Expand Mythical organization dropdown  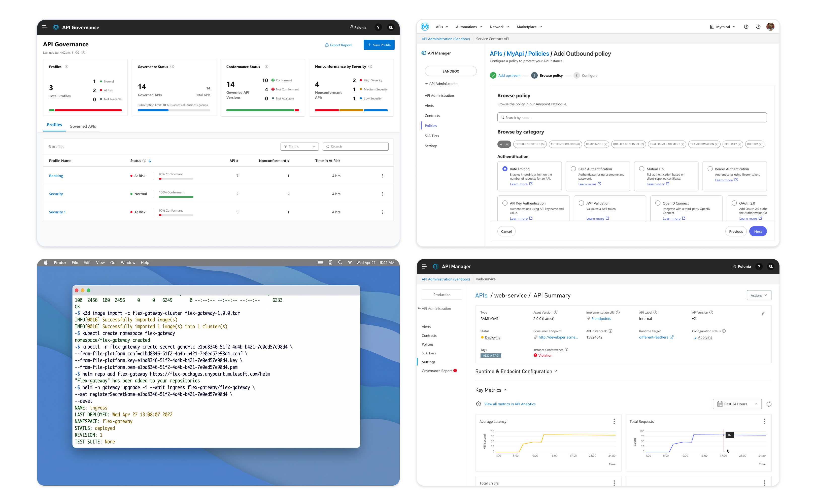[x=722, y=27]
